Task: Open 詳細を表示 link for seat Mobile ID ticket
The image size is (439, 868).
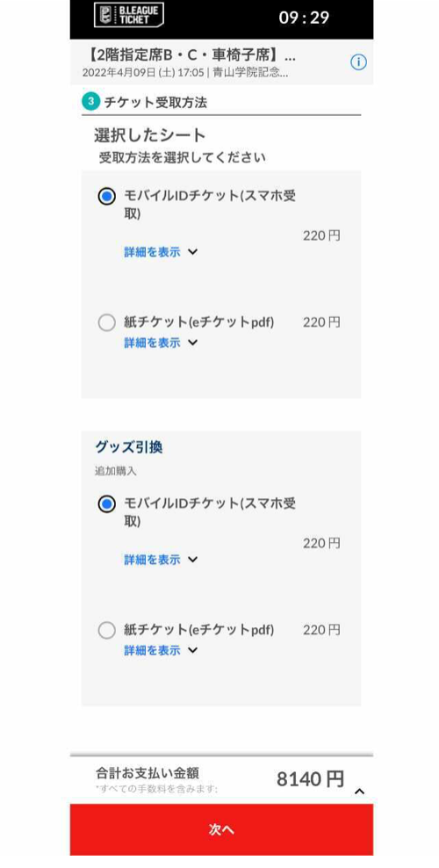Action: point(152,252)
